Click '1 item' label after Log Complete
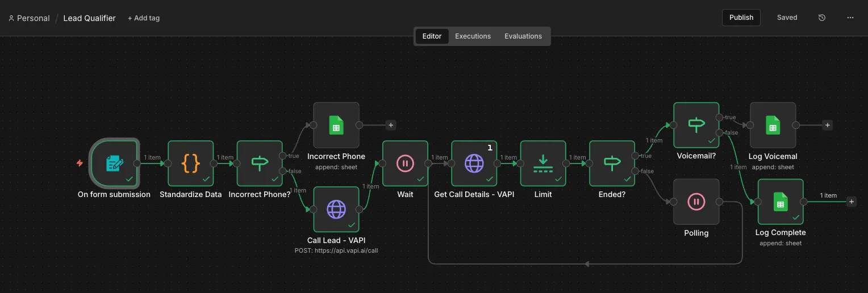The width and height of the screenshot is (868, 293). pyautogui.click(x=828, y=195)
